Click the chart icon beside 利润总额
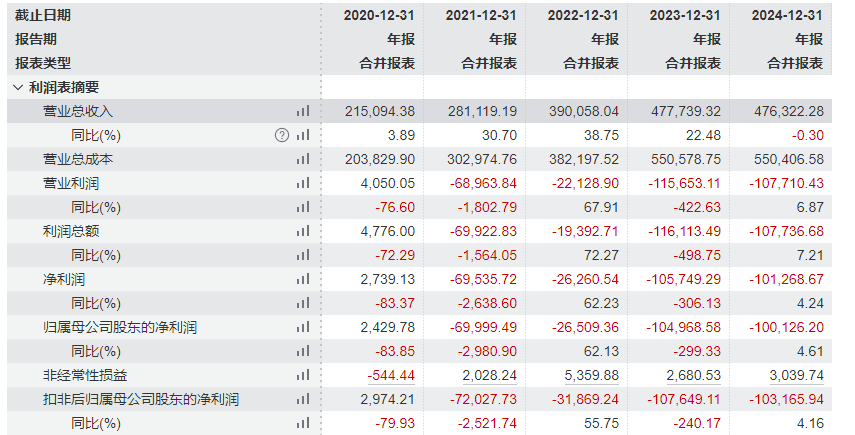Screen dimensions: 855x435 coord(302,231)
